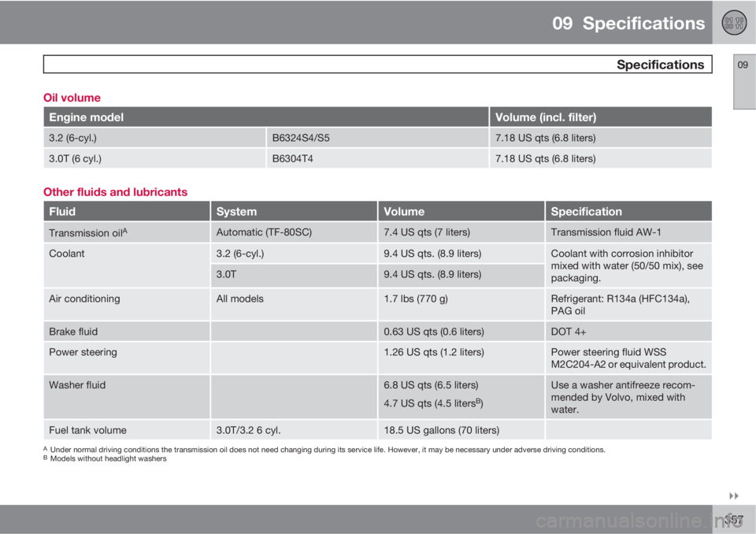The image size is (756, 534).
Task: Click footnote B 'Models without headlight washers'
Action: tap(105, 458)
